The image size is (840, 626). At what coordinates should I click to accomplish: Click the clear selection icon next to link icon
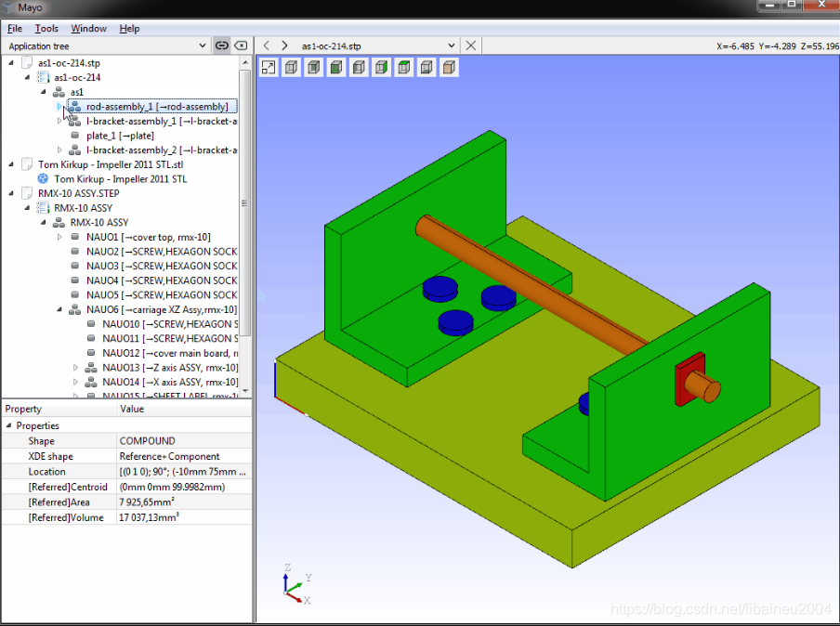click(241, 45)
